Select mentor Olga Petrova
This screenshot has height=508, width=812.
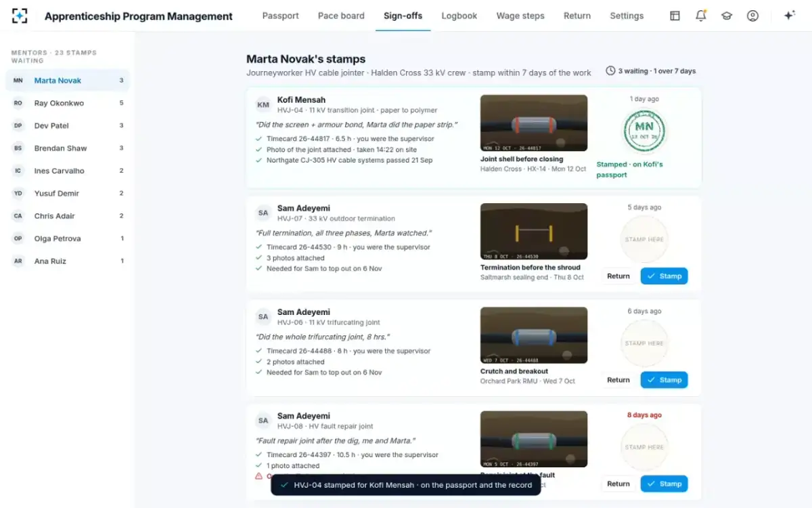coord(68,238)
